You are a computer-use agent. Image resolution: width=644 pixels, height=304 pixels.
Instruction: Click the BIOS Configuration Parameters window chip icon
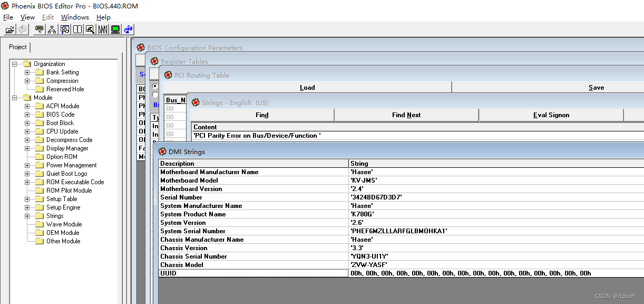click(x=141, y=47)
